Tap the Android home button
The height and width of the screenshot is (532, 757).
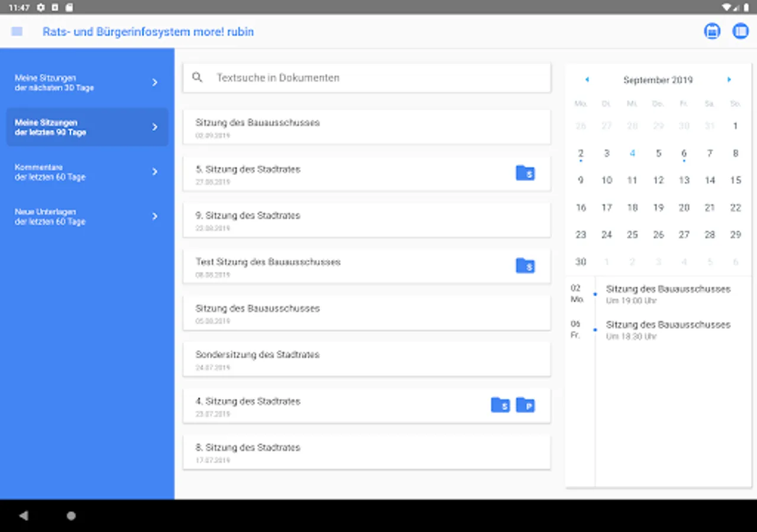tap(71, 516)
